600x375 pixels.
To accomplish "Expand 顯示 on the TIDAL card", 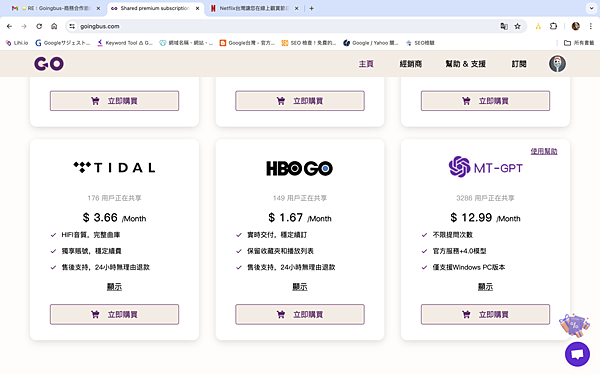I will pyautogui.click(x=114, y=286).
